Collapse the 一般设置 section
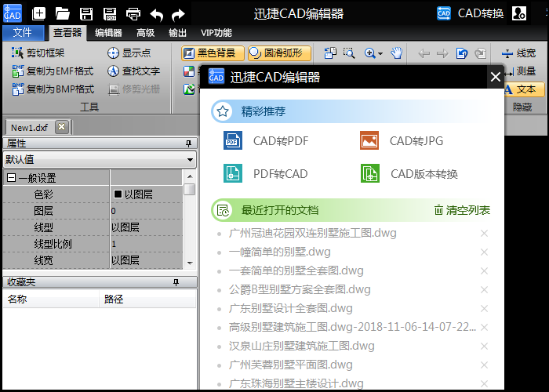Viewport: 549px width, 392px height. (x=11, y=178)
